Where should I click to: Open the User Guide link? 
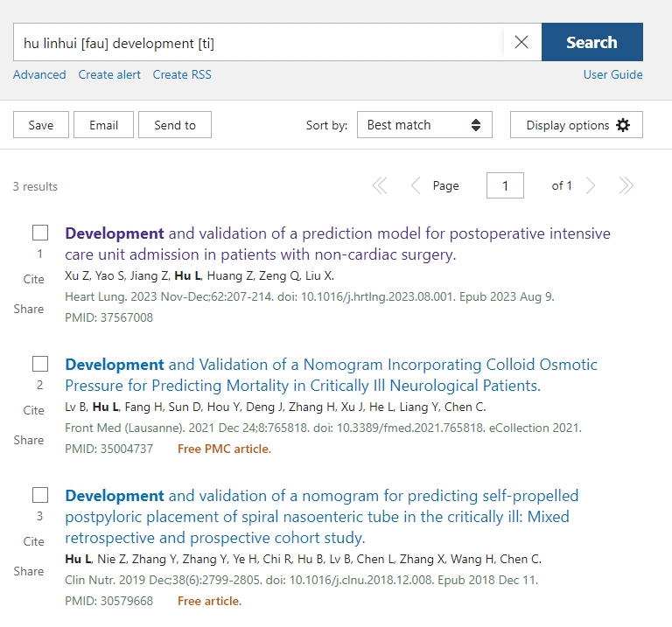pyautogui.click(x=612, y=74)
